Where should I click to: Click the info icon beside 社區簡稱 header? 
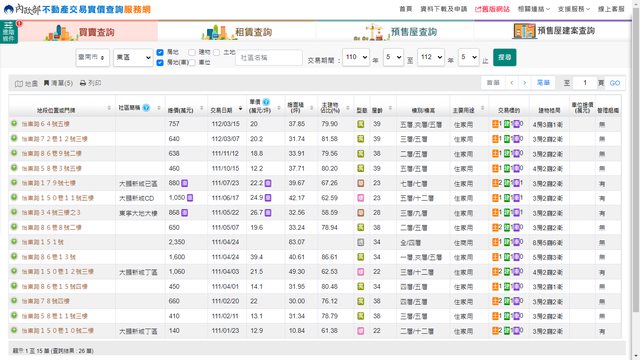[x=146, y=108]
